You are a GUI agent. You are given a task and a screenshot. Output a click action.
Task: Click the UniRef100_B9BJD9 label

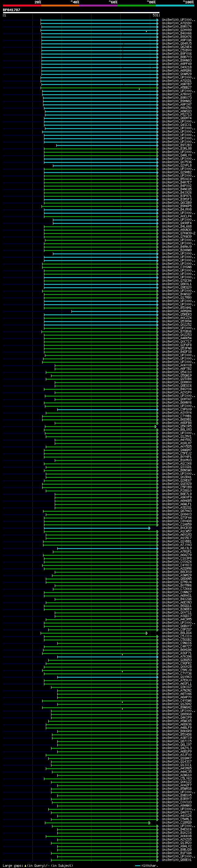[177, 850]
